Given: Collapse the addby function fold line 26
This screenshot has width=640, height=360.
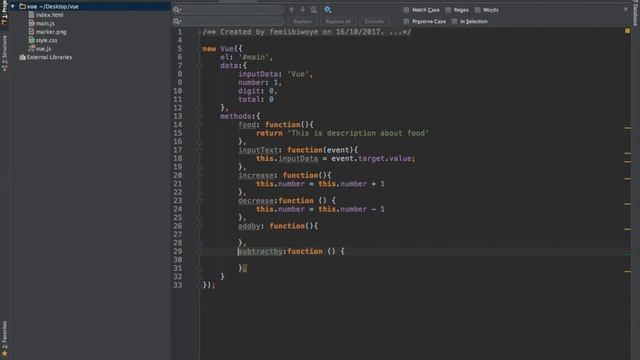Looking at the screenshot, I should [200, 226].
